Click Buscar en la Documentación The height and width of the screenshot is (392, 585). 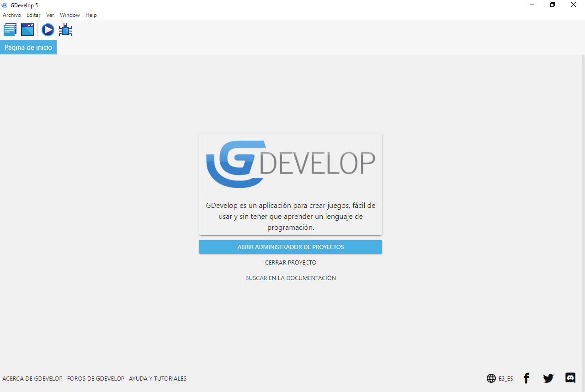[291, 278]
